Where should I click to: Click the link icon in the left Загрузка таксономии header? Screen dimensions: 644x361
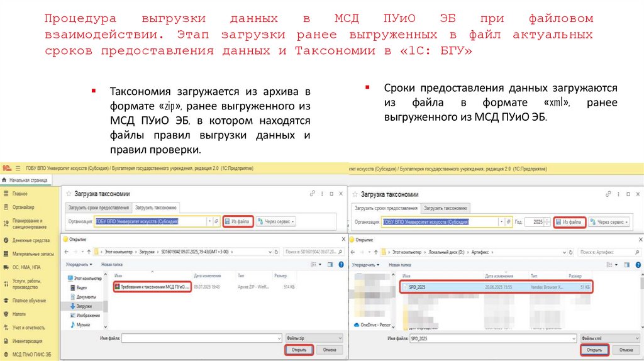coord(312,194)
